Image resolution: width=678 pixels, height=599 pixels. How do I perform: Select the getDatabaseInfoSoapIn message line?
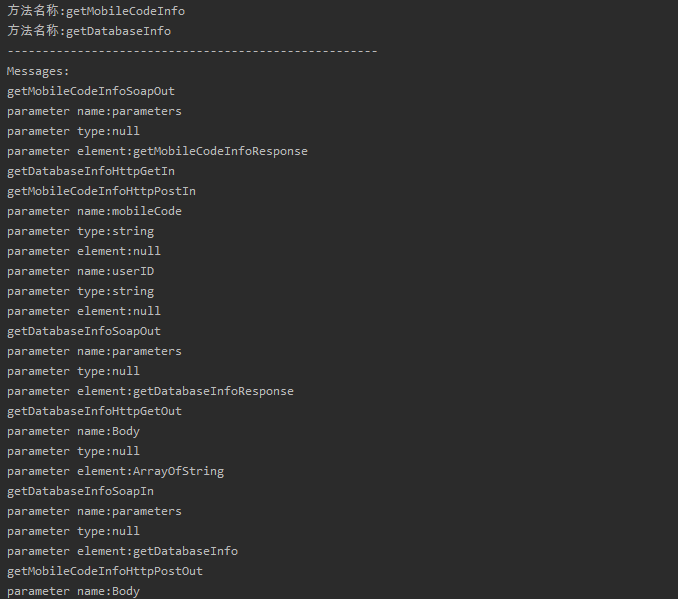(80, 491)
